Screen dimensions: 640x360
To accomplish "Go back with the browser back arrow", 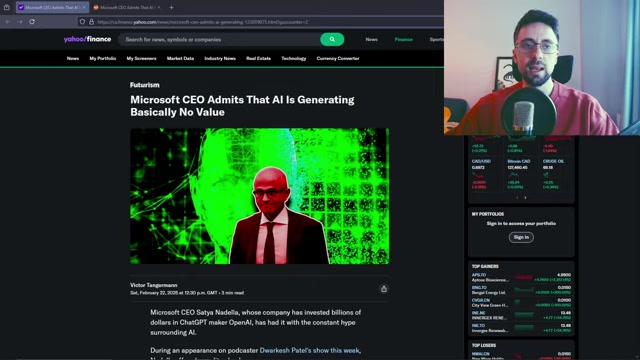I will click(8, 22).
